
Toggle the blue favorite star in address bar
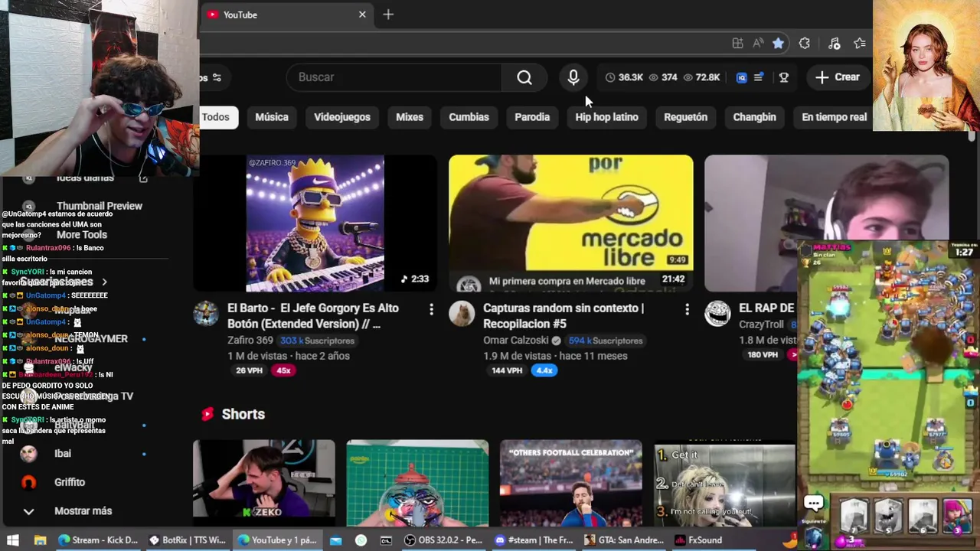pyautogui.click(x=778, y=44)
